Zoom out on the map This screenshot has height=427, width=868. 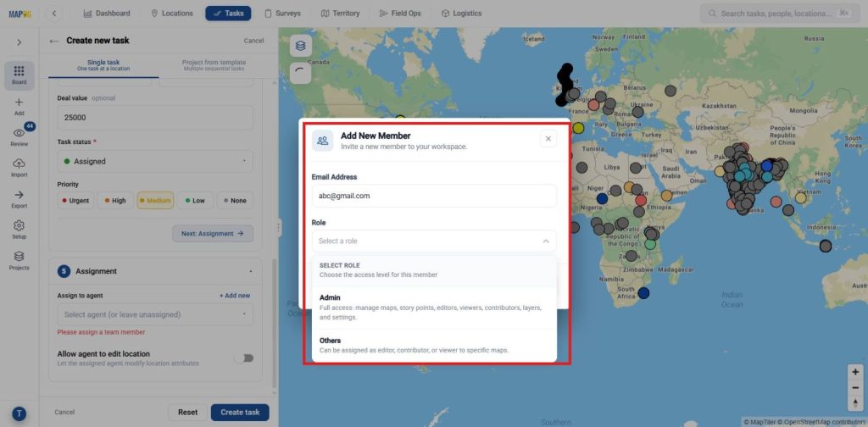click(x=856, y=387)
